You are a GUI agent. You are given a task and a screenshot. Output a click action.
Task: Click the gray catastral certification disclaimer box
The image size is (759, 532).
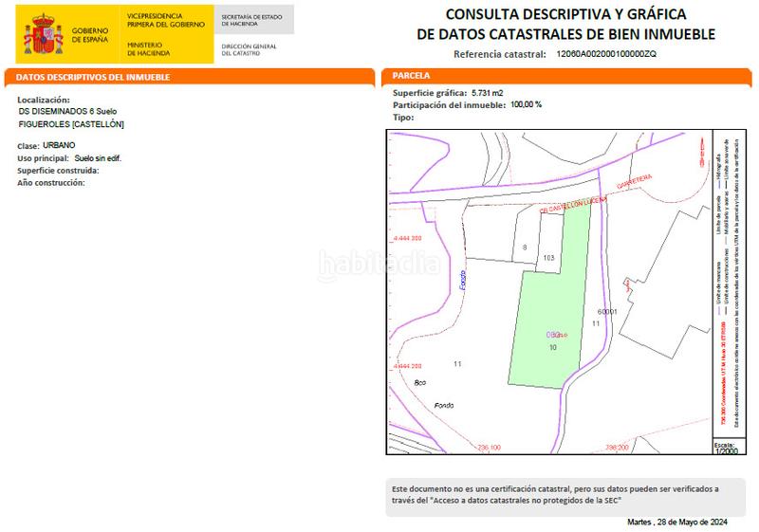566,494
